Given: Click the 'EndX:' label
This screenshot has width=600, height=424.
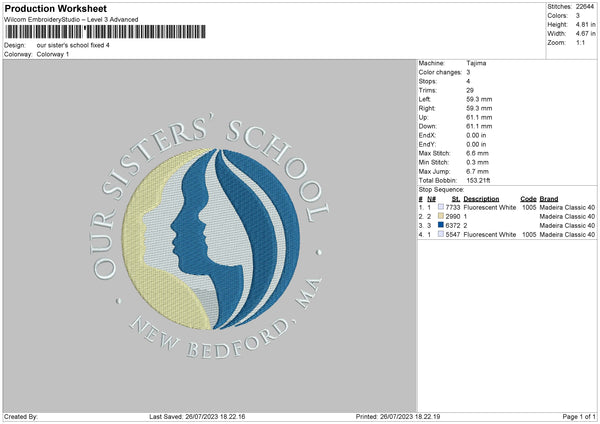Looking at the screenshot, I should [427, 135].
